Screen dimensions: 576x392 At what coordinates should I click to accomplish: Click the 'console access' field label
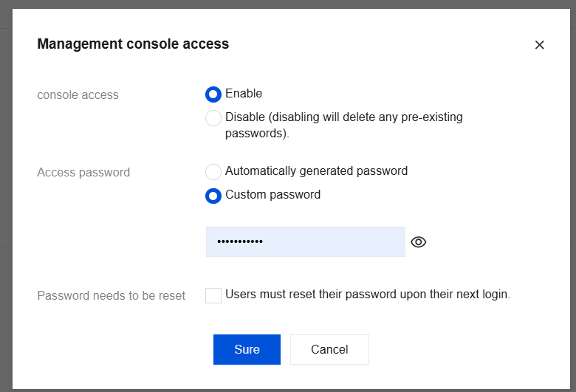[x=78, y=95]
